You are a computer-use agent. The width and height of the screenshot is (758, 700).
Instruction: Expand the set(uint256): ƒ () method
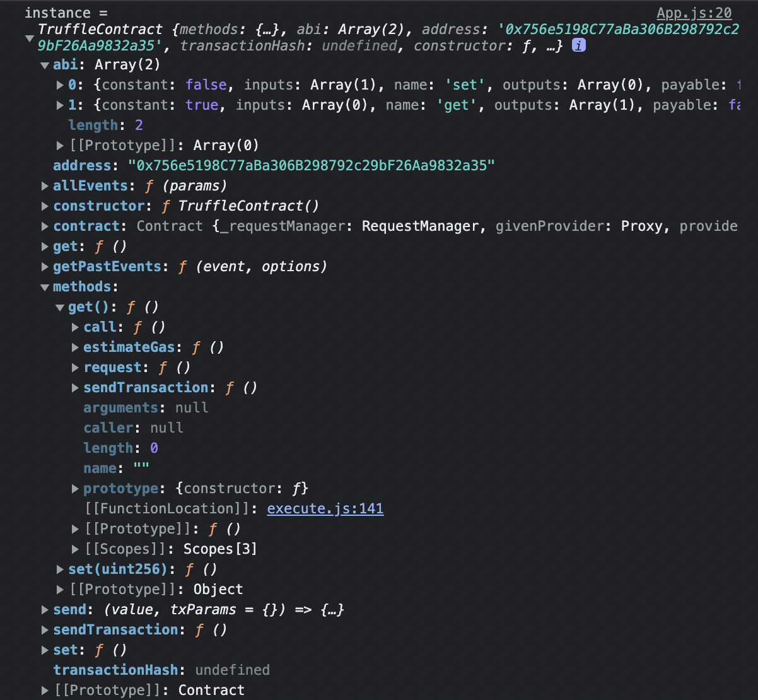(x=61, y=569)
